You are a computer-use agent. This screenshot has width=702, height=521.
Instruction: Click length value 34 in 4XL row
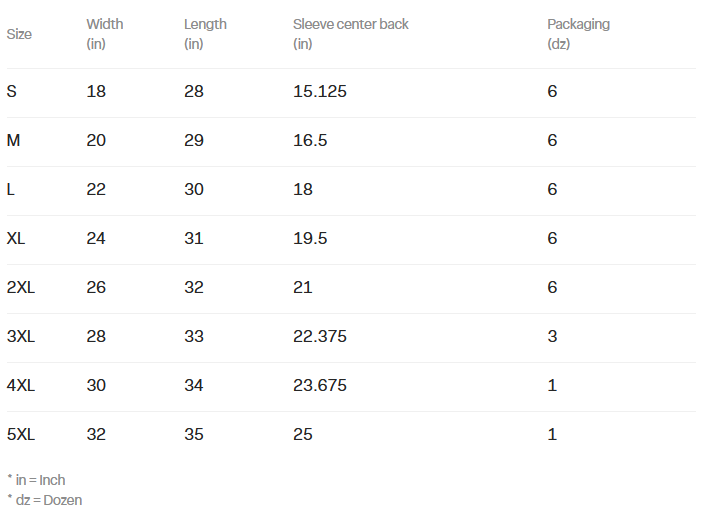pos(194,385)
